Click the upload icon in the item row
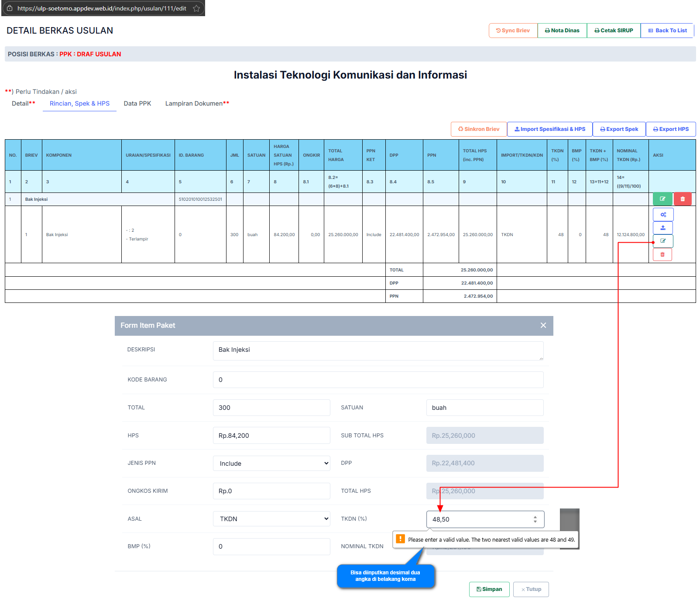The image size is (700, 601). [663, 228]
